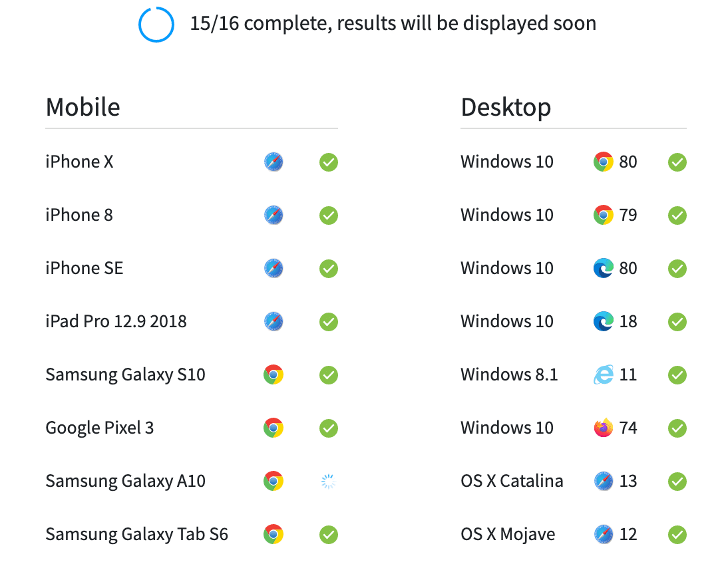Select the iPhone SE device name
This screenshot has height=580, width=728.
click(x=85, y=268)
